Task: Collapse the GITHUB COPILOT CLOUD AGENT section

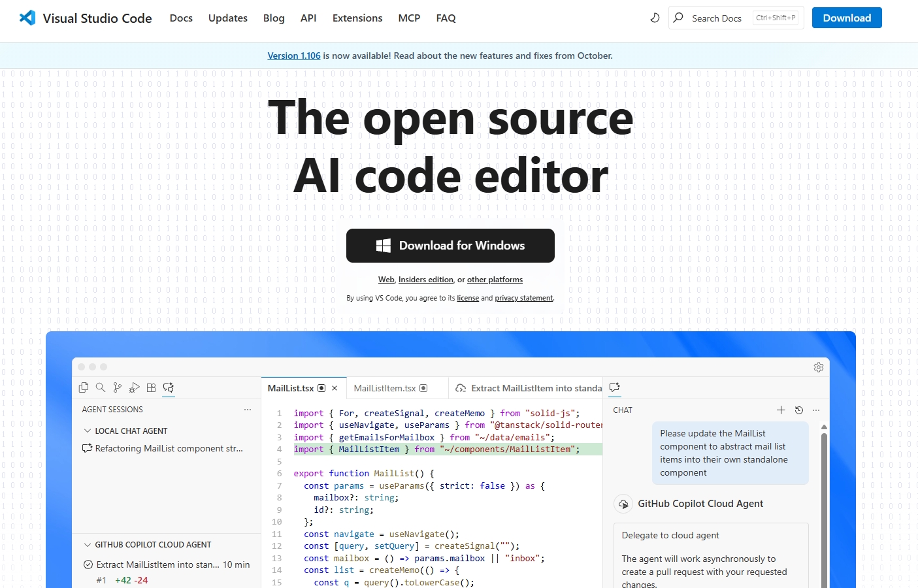Action: [x=88, y=545]
